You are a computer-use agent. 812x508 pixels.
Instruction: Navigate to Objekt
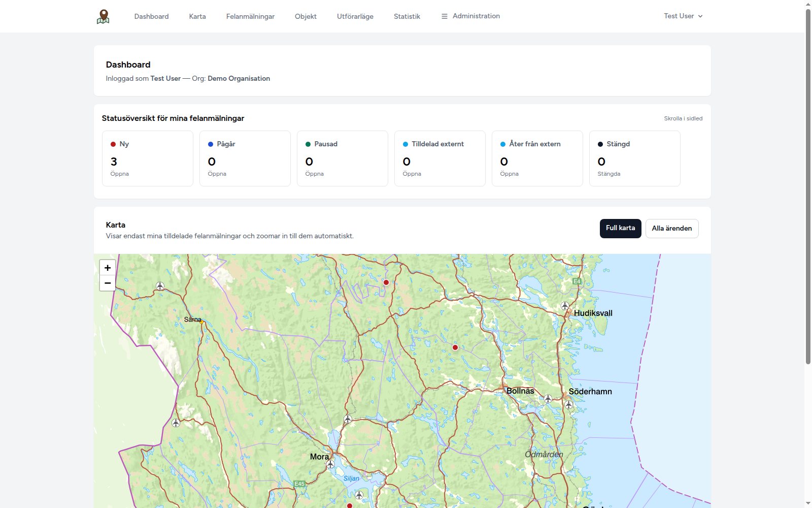pyautogui.click(x=306, y=16)
